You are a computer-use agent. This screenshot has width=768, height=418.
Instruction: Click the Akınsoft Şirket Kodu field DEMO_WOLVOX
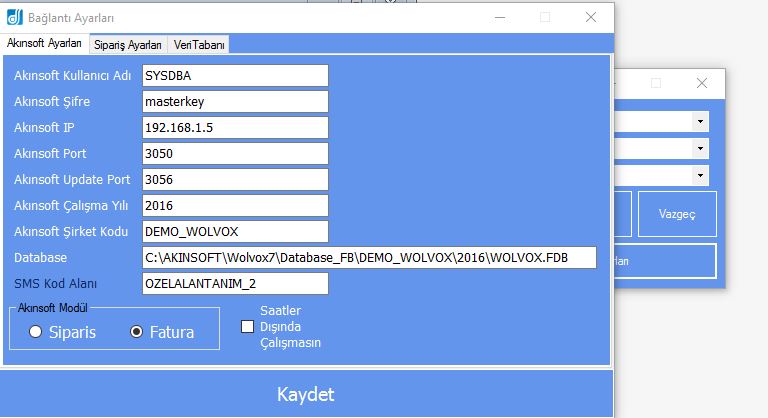[235, 232]
